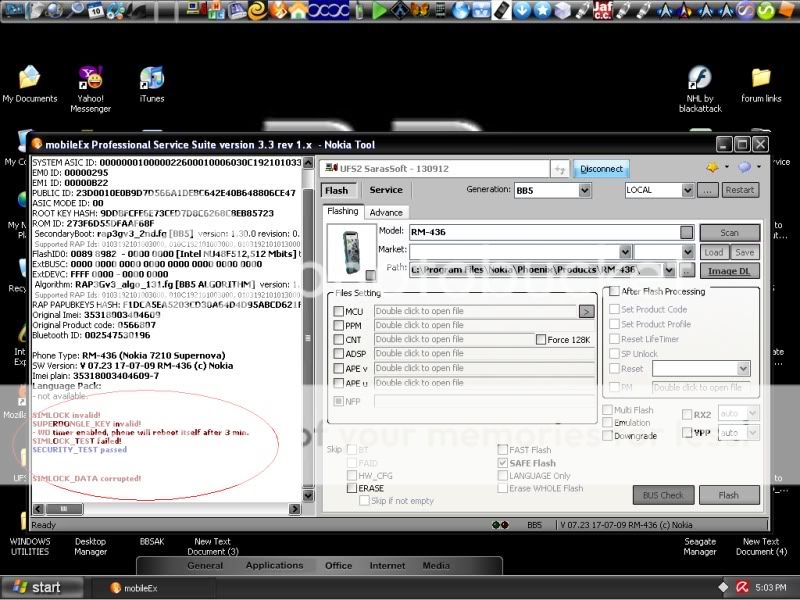Click the yellow star icon in mobileEx

[712, 167]
